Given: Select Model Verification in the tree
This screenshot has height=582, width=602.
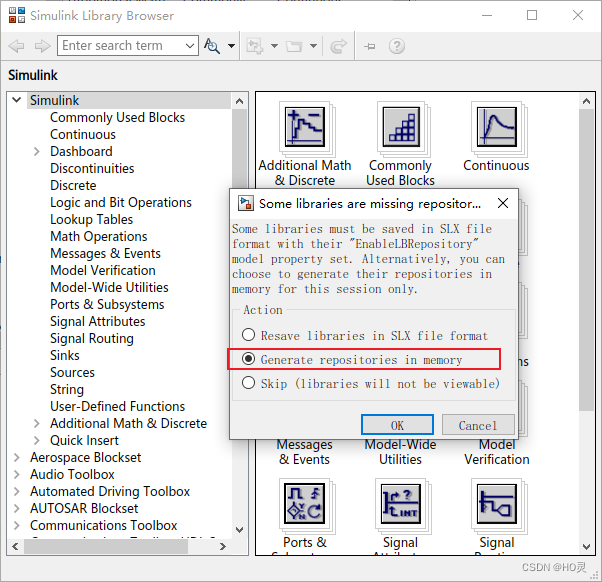Looking at the screenshot, I should click(103, 270).
